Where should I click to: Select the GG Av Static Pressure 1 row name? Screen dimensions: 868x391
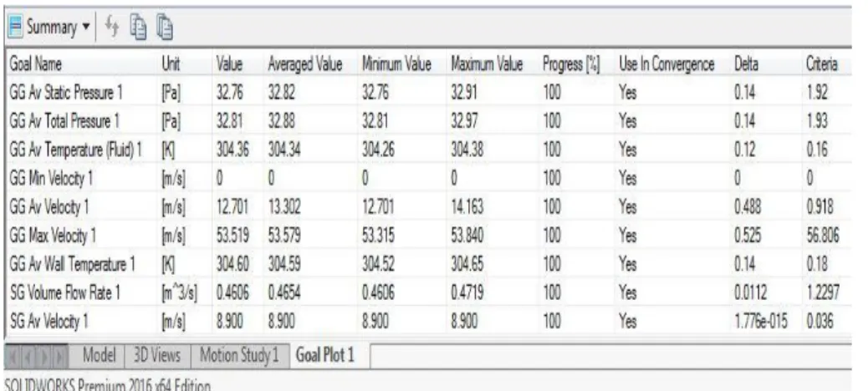pos(64,93)
